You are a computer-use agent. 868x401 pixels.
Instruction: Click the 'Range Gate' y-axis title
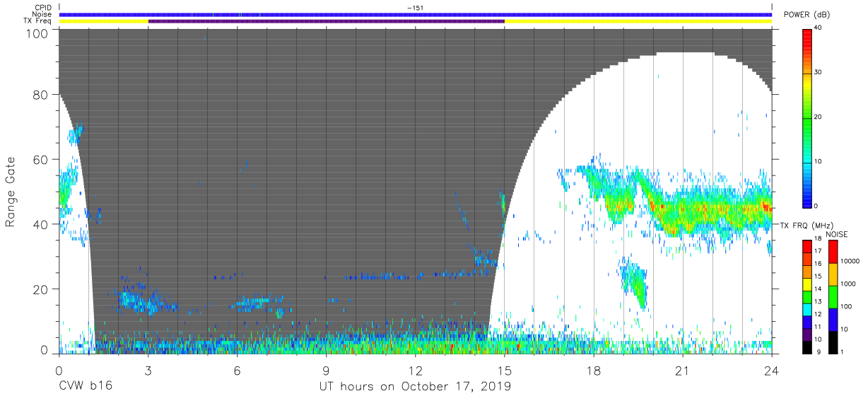tap(11, 192)
